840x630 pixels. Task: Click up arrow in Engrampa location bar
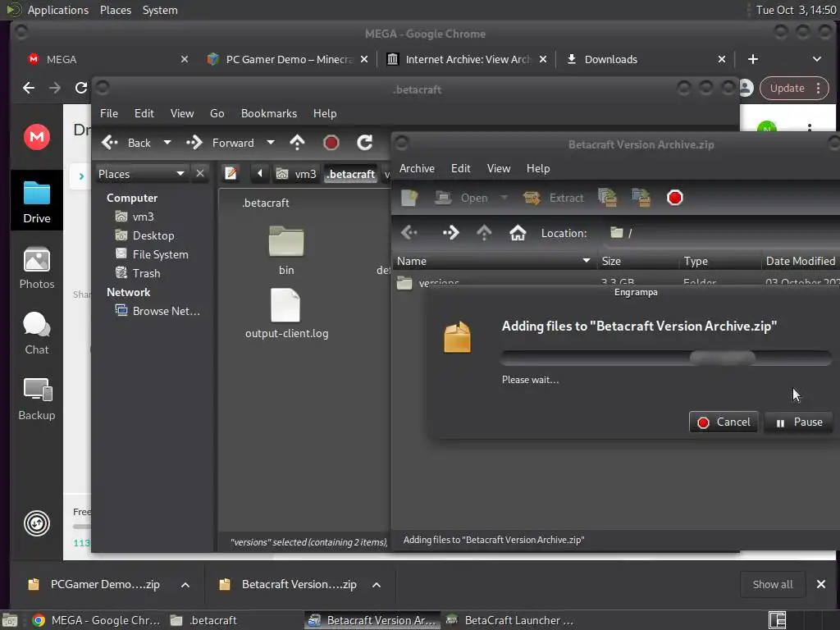(484, 232)
